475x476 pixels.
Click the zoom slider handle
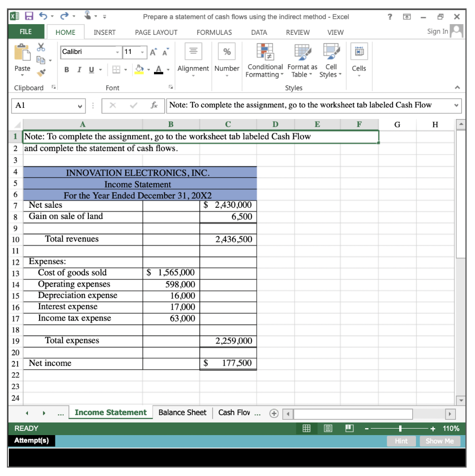[x=400, y=429]
